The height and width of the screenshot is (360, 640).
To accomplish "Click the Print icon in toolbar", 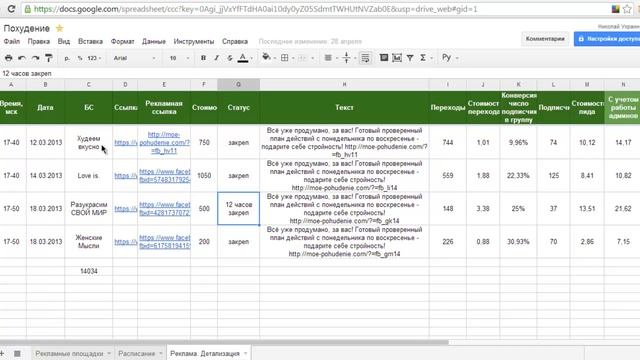I will pos(8,58).
